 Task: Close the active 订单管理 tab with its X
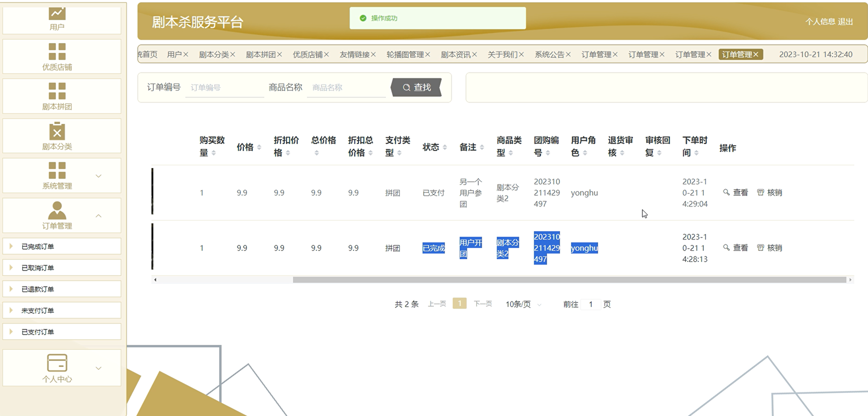tap(755, 55)
